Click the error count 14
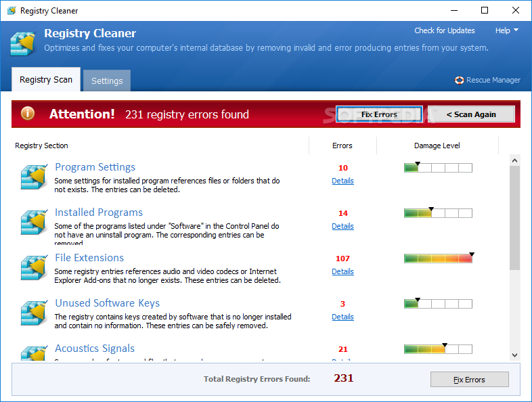 (x=343, y=213)
